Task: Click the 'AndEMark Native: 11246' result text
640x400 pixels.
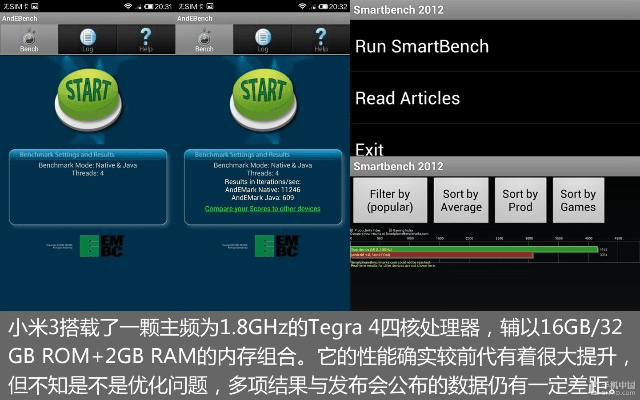Action: click(262, 190)
